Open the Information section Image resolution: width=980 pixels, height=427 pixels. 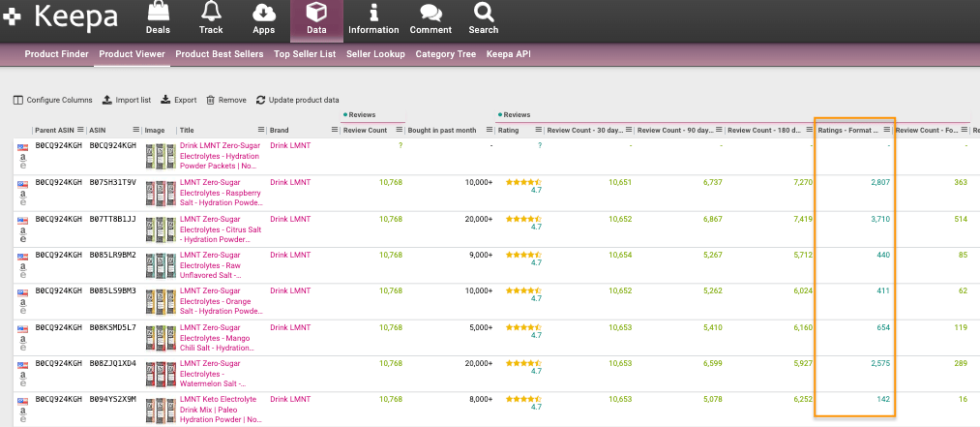[373, 17]
